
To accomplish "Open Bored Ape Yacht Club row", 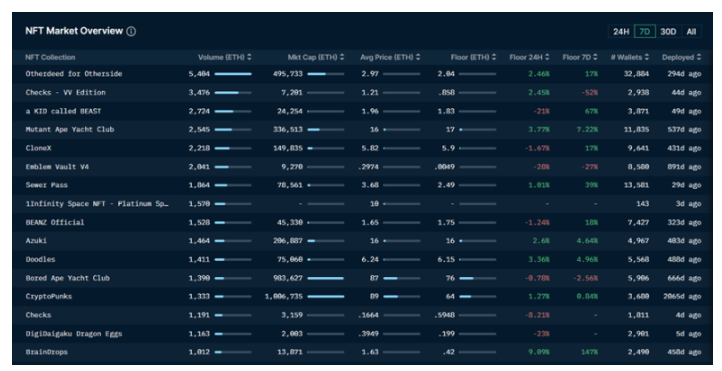I will pos(362,278).
